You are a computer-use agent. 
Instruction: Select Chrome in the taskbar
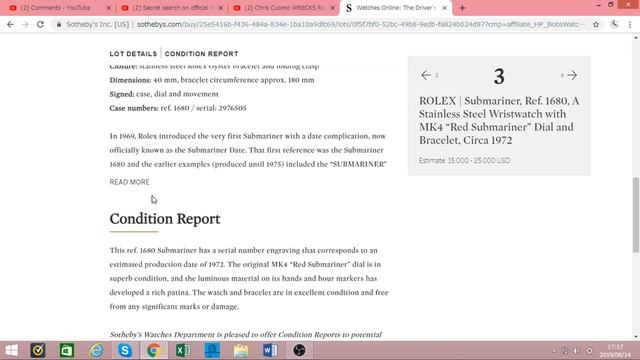click(x=154, y=351)
